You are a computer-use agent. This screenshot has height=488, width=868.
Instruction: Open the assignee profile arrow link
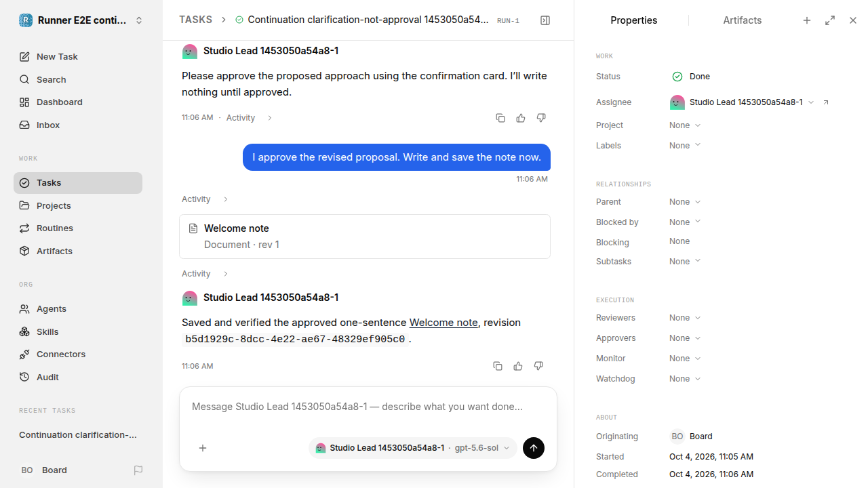pyautogui.click(x=826, y=102)
